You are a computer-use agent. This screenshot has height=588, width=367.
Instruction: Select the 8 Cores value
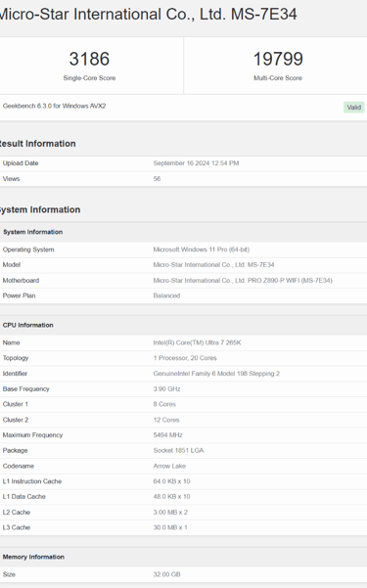[x=164, y=404]
